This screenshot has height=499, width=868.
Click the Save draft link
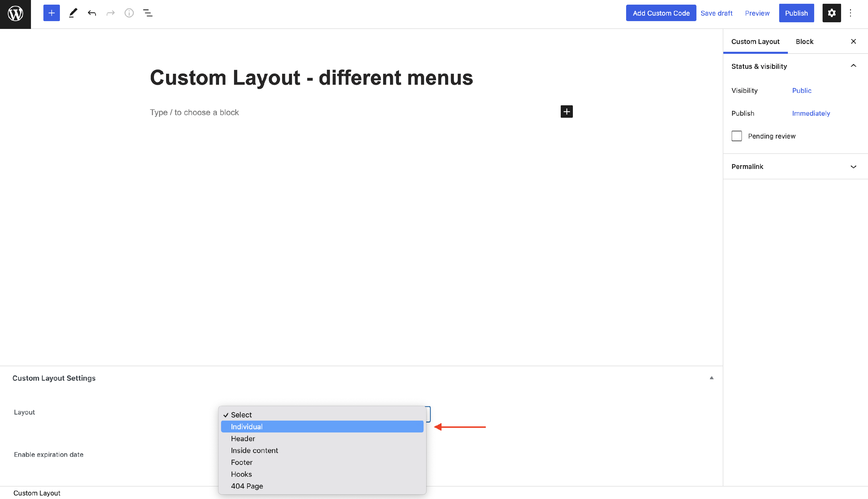coord(716,13)
